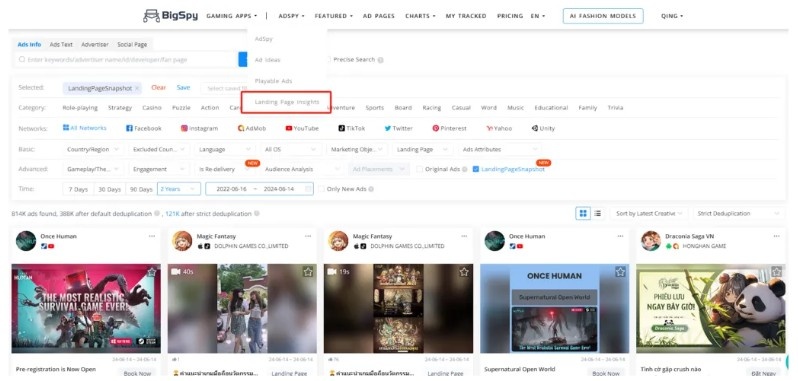
Task: Click the keyword search input field
Action: point(126,60)
